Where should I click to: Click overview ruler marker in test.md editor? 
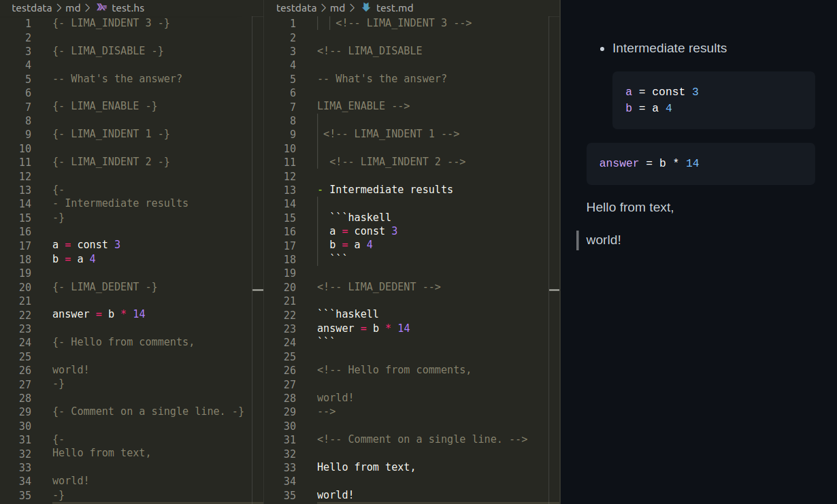pyautogui.click(x=554, y=290)
